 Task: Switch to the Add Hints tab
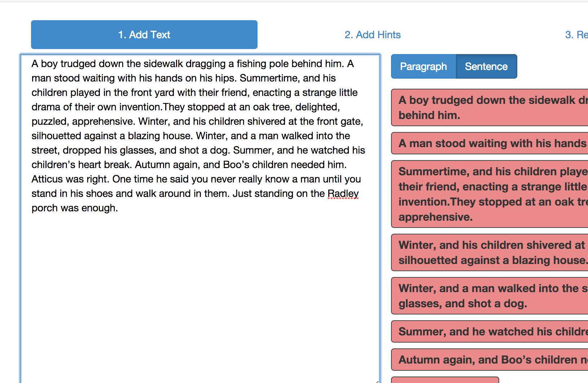tap(373, 35)
